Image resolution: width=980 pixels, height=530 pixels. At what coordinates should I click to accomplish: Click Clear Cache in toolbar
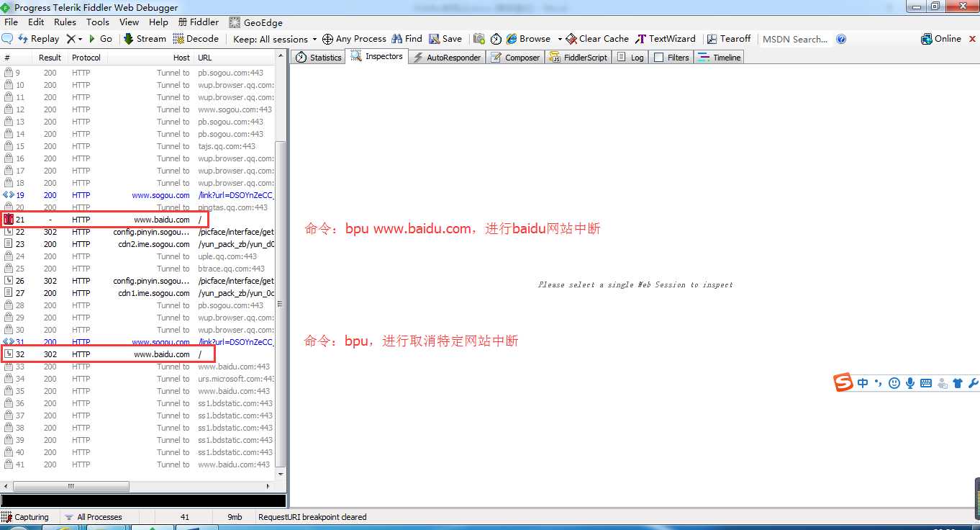click(x=597, y=39)
